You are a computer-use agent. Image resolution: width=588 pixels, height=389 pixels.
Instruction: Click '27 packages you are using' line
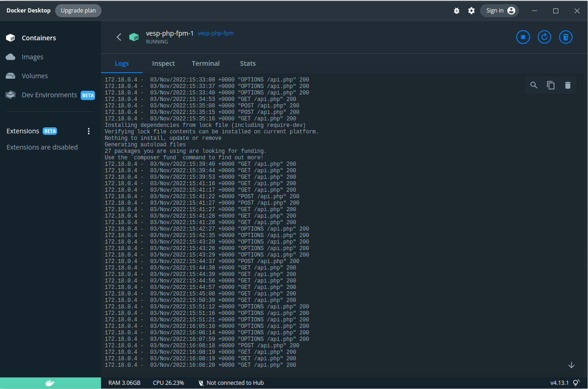pos(186,151)
